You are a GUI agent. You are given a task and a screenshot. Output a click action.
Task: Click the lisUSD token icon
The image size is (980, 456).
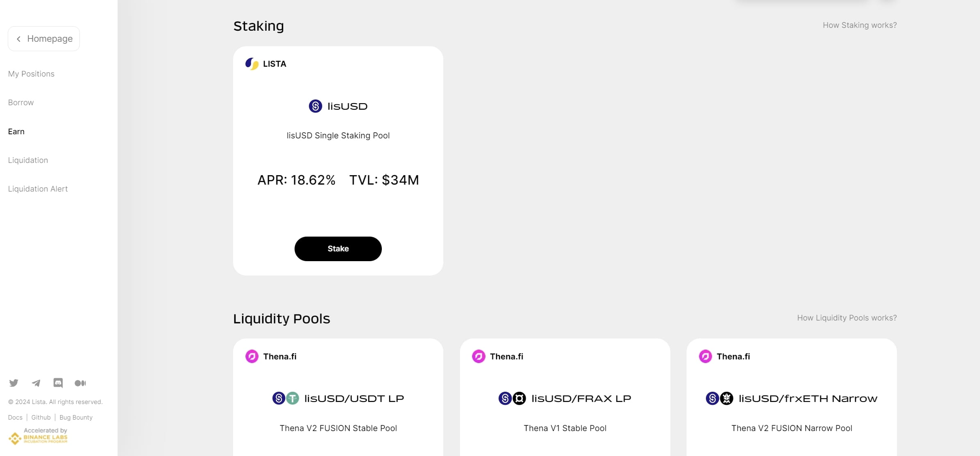(315, 106)
